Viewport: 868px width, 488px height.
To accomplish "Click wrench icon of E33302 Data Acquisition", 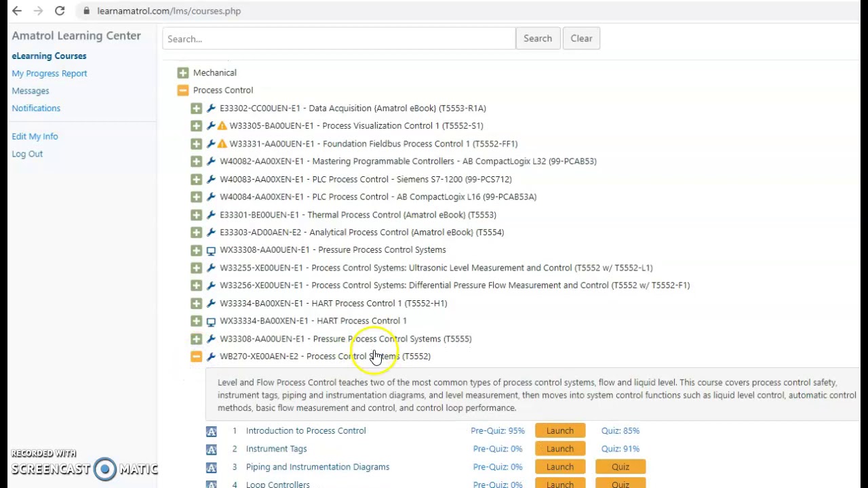I will 211,108.
